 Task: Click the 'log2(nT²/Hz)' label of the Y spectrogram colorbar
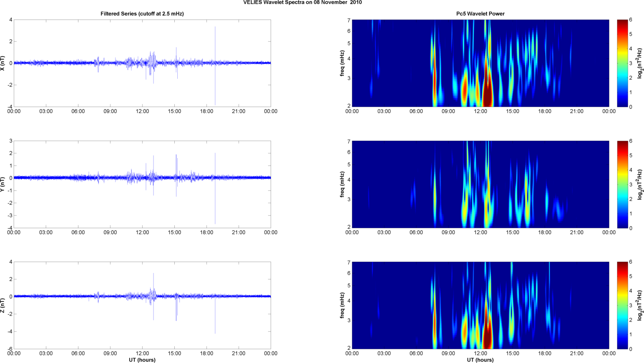pyautogui.click(x=640, y=184)
